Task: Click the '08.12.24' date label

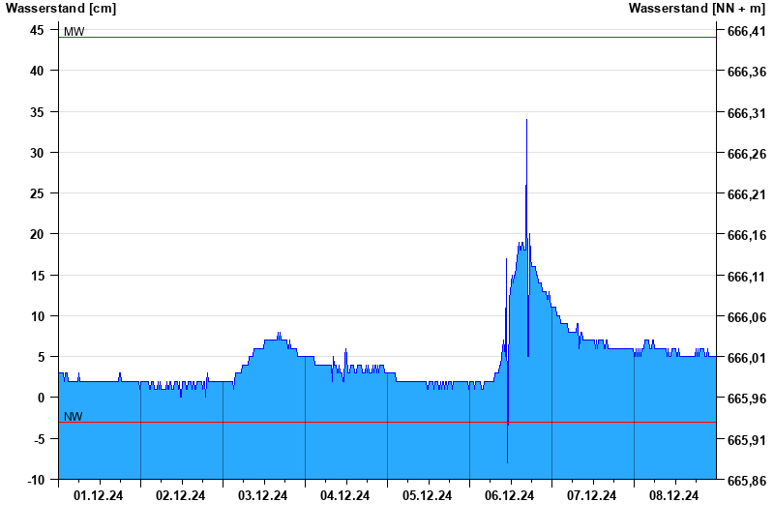Action: [673, 495]
